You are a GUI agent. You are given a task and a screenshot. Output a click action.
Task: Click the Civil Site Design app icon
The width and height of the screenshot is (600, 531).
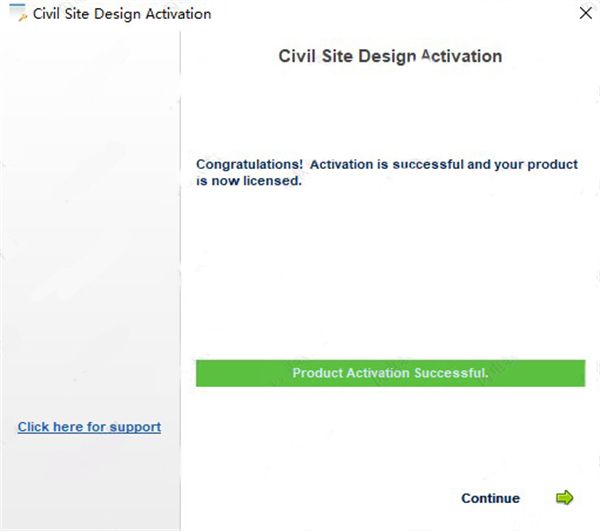pos(16,14)
